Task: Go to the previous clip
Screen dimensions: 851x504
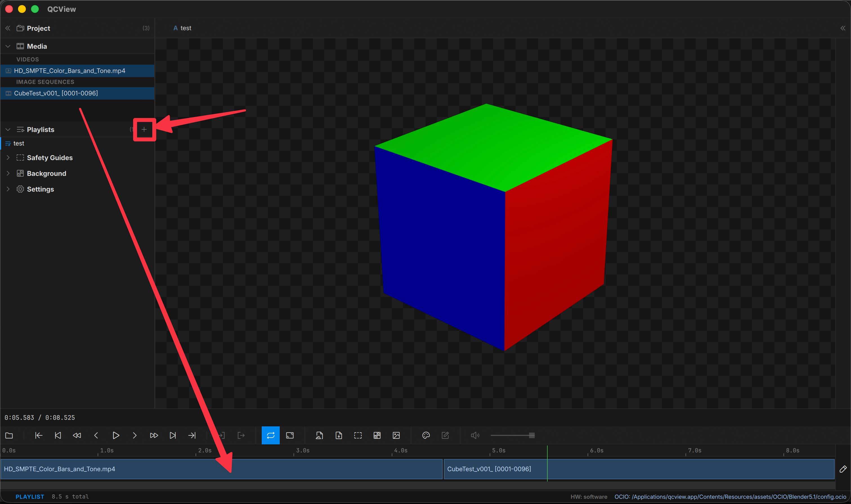Action: click(58, 435)
